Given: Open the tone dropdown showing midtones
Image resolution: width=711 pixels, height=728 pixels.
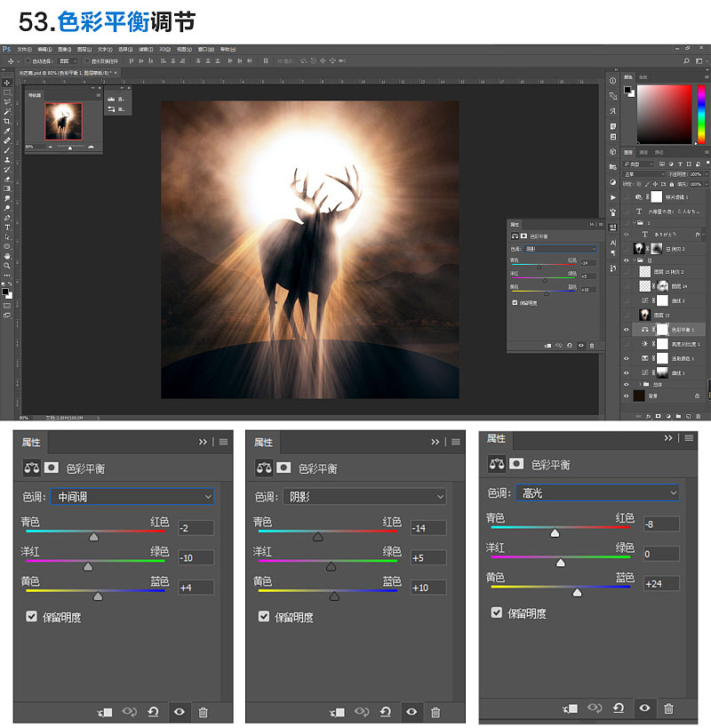Looking at the screenshot, I should click(x=132, y=497).
